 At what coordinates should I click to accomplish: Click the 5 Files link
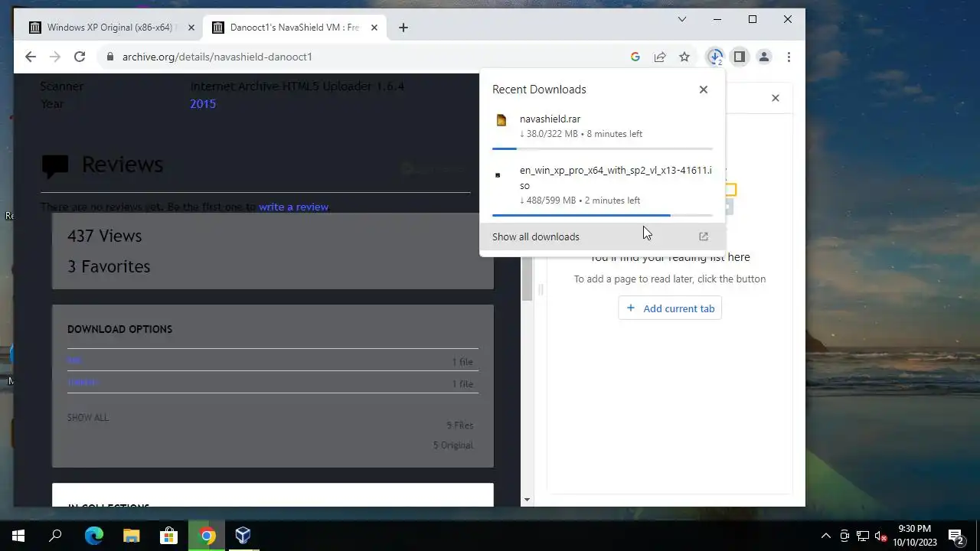pos(460,425)
